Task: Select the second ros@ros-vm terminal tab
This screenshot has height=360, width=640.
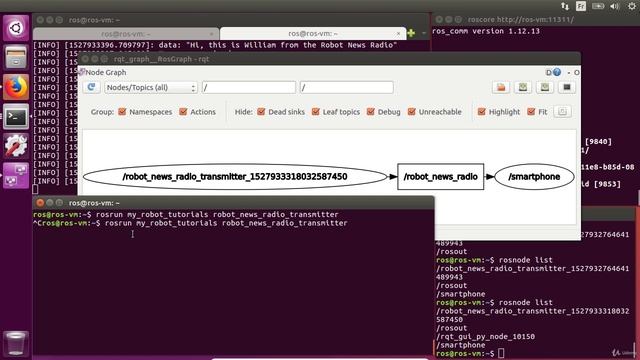Action: (313, 34)
